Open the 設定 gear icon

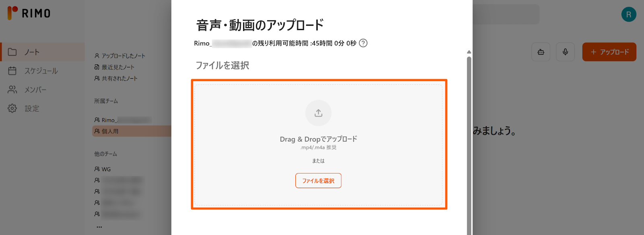tap(12, 108)
